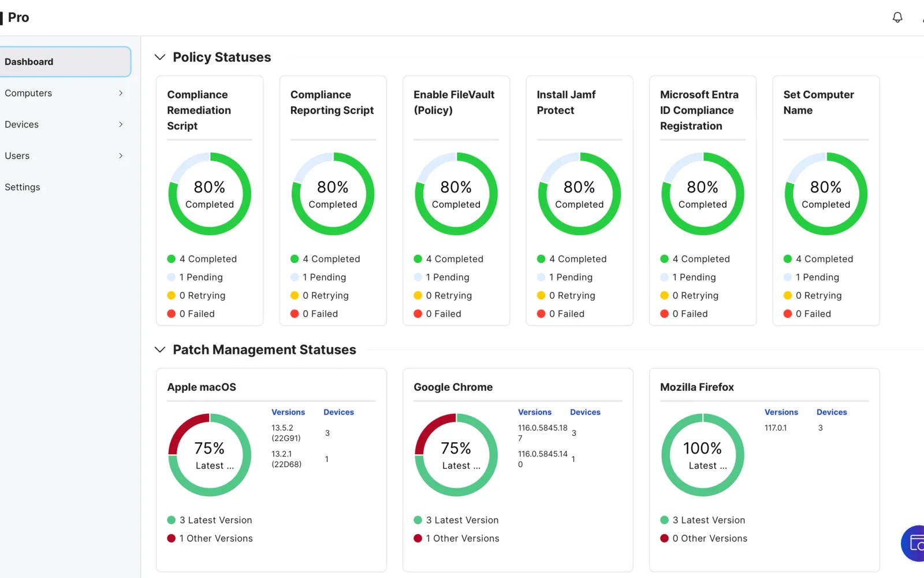Open the Apple macOS patch title
Image resolution: width=924 pixels, height=578 pixels.
coord(202,387)
